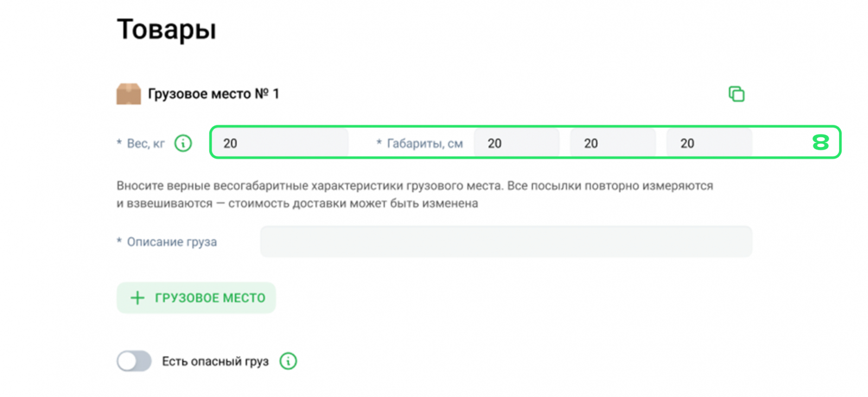Click the Описание груза field label
Image resolution: width=868 pixels, height=397 pixels.
click(171, 242)
